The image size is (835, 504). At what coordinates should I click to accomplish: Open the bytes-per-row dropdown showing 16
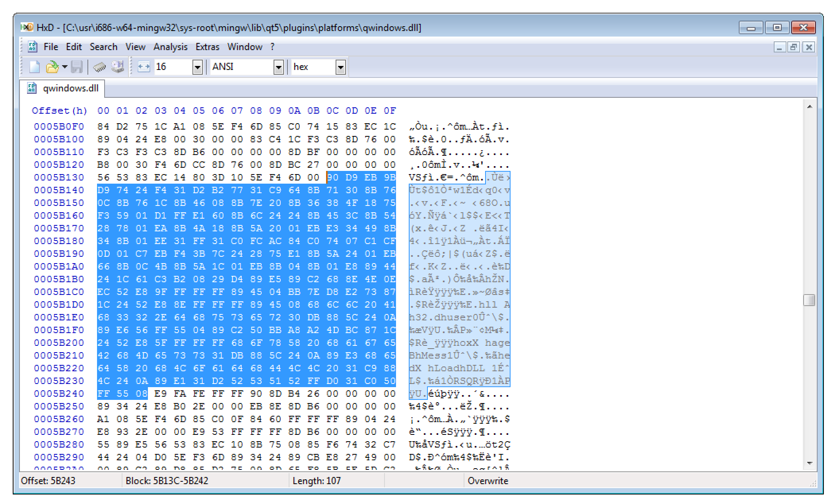198,67
